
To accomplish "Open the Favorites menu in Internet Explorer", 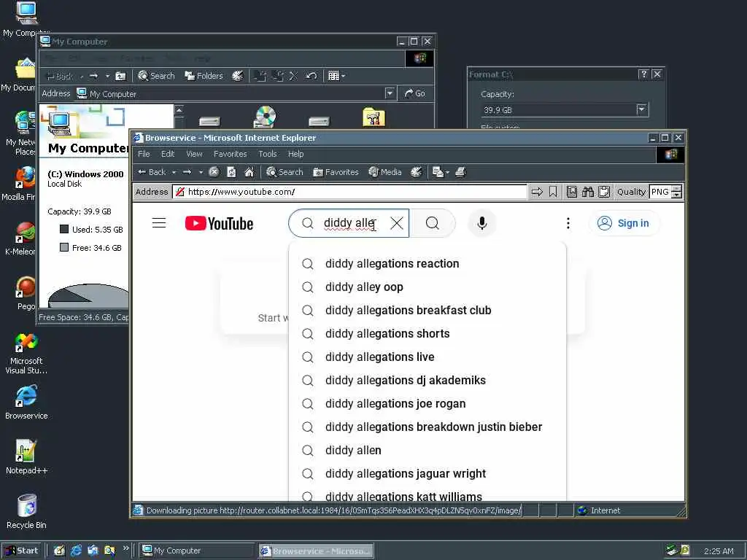I will click(x=230, y=154).
